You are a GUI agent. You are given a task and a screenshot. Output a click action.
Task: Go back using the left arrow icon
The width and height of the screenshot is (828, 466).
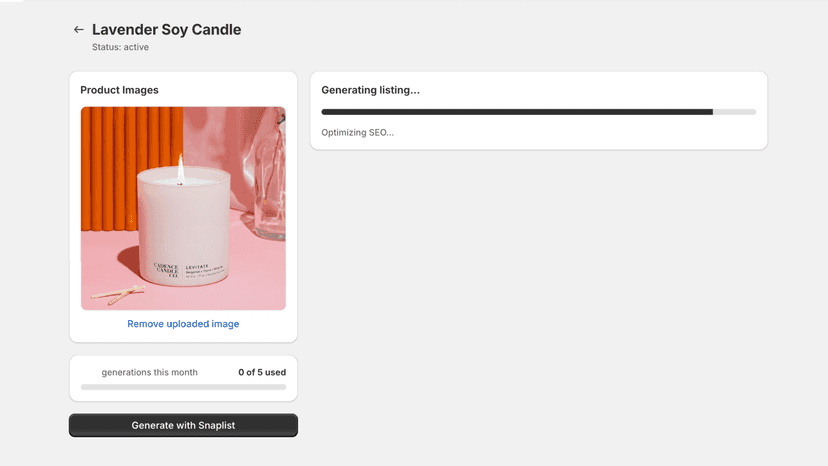coord(79,30)
